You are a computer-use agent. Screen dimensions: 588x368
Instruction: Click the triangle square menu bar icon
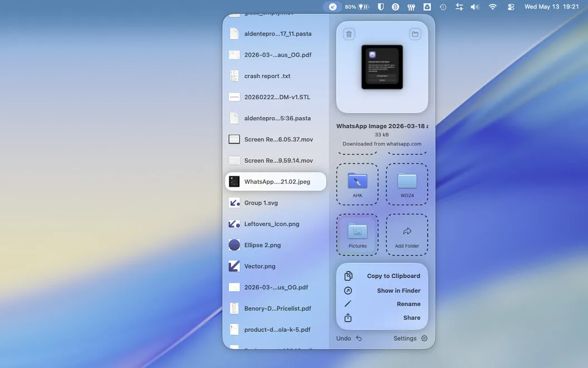427,7
